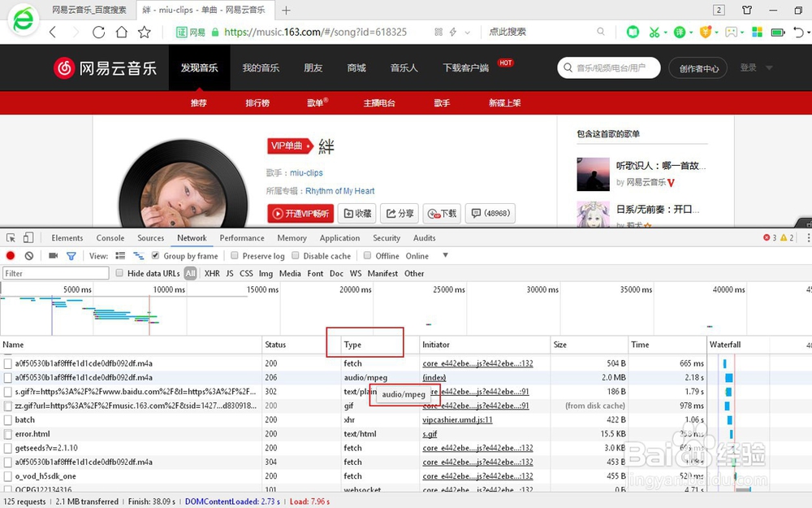This screenshot has width=812, height=508.
Task: Enable Disable cache checkbox
Action: click(x=296, y=255)
